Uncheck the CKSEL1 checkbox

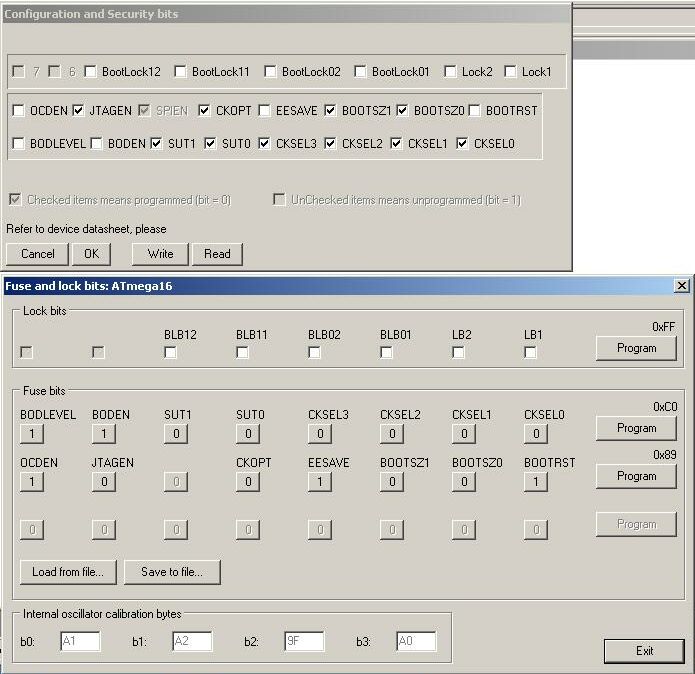coord(397,144)
